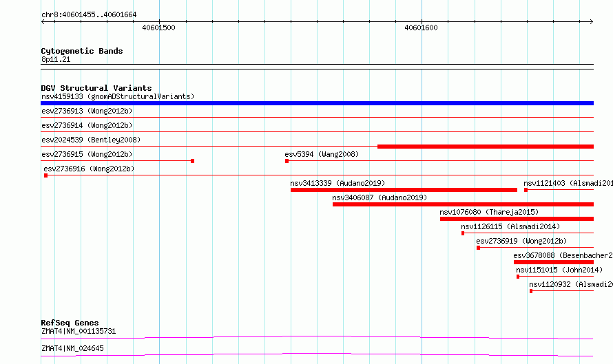
Task: Click the 40601600 ruler coordinate
Action: 421,28
